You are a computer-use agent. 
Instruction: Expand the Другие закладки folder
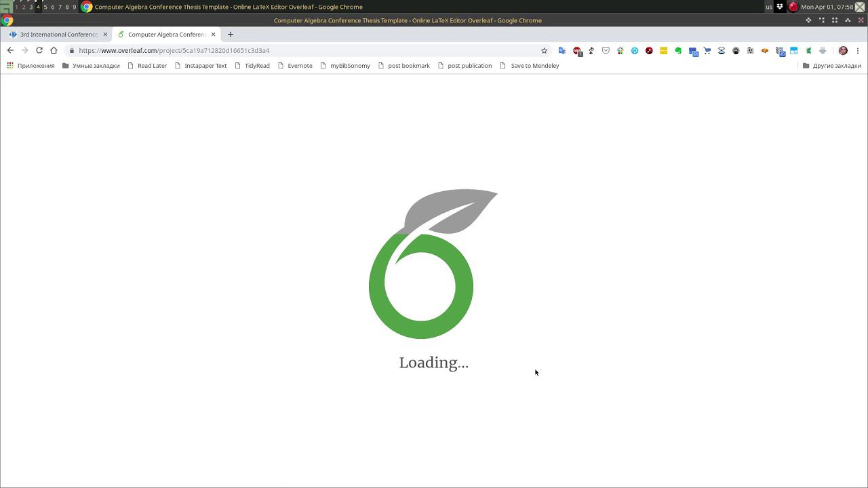tap(831, 66)
